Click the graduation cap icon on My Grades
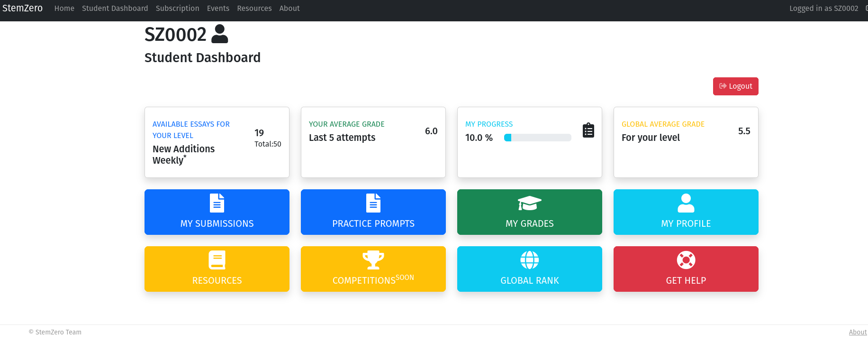This screenshot has height=343, width=868. (x=530, y=203)
